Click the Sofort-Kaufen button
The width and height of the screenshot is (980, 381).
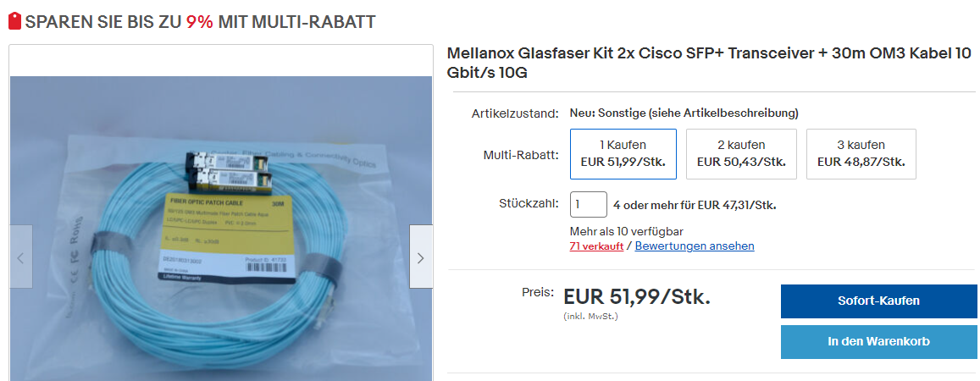click(x=878, y=301)
